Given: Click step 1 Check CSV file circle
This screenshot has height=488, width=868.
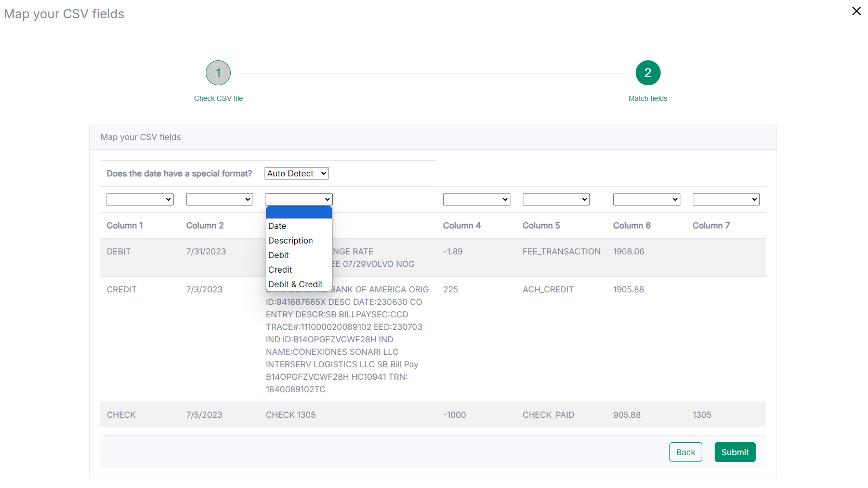Looking at the screenshot, I should [x=218, y=73].
